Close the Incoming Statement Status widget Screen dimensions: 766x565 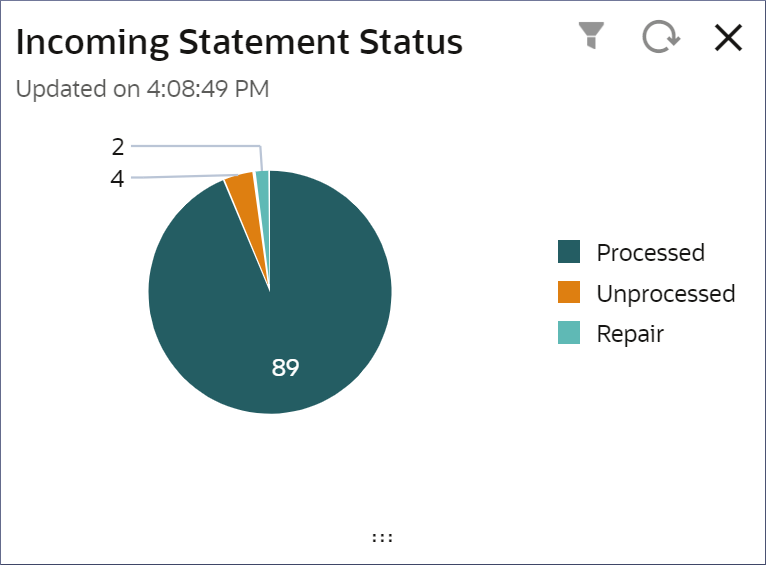pos(728,38)
